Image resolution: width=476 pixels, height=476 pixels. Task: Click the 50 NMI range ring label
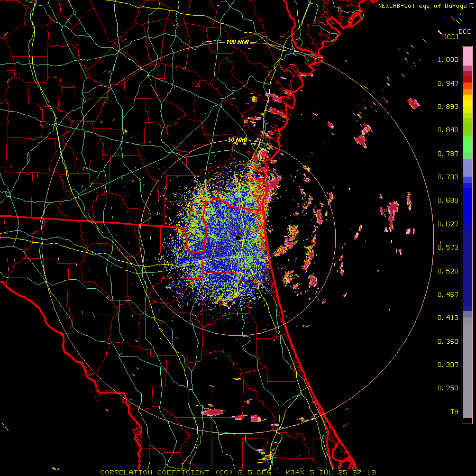(x=237, y=140)
